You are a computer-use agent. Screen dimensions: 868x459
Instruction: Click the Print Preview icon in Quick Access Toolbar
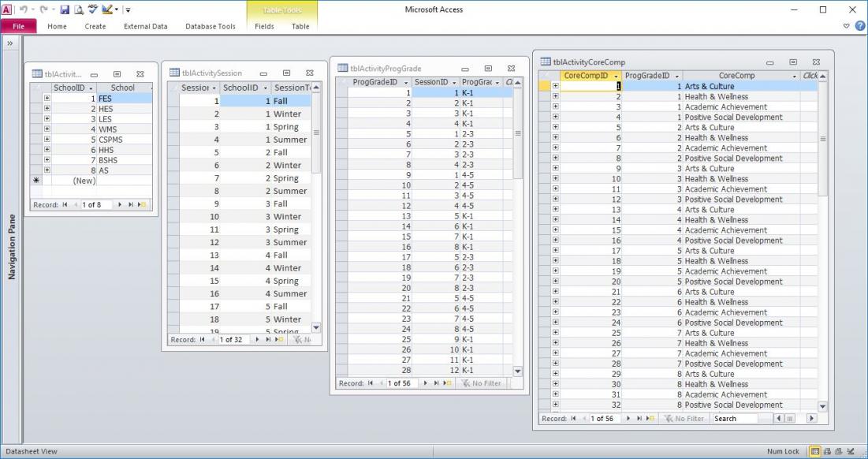click(79, 9)
